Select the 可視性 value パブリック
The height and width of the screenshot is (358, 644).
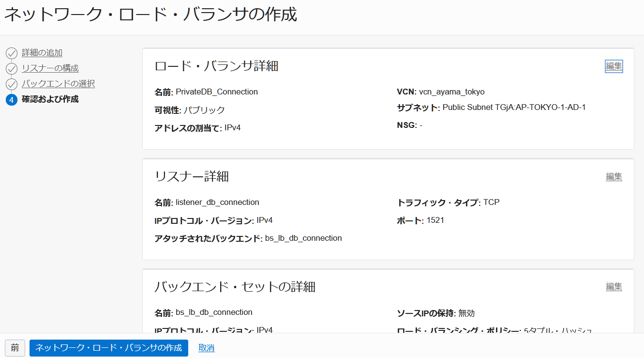[204, 110]
